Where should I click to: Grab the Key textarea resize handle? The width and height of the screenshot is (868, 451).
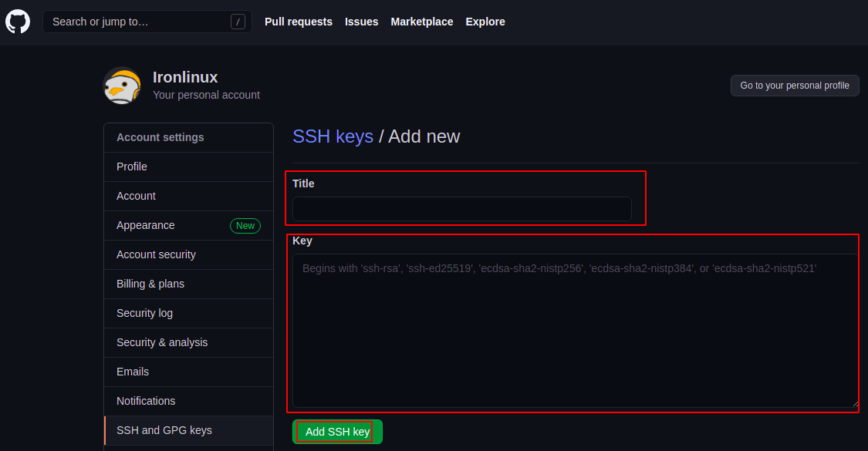point(853,403)
